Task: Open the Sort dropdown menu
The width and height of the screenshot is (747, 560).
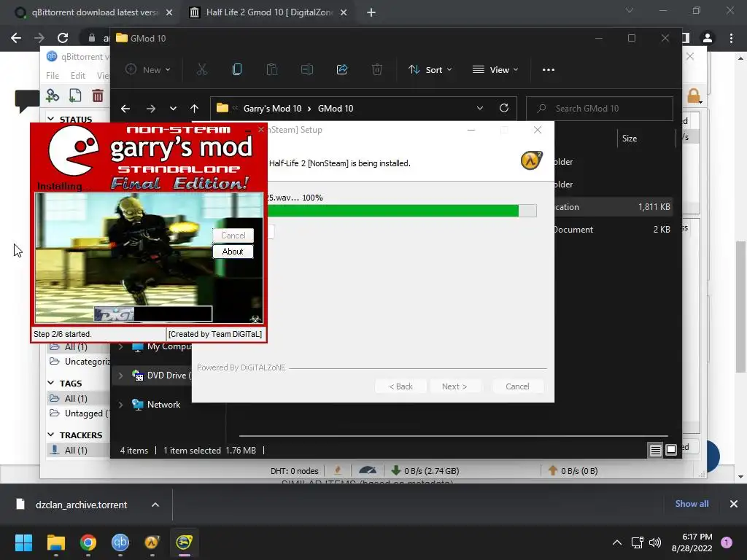Action: (430, 69)
